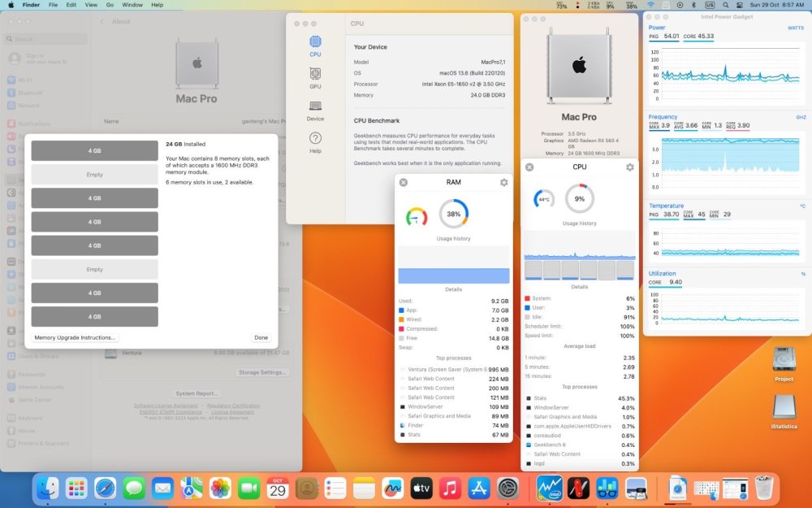This screenshot has width=812, height=508.
Task: Click the Bluetooth icon in menu bar
Action: [x=694, y=5]
